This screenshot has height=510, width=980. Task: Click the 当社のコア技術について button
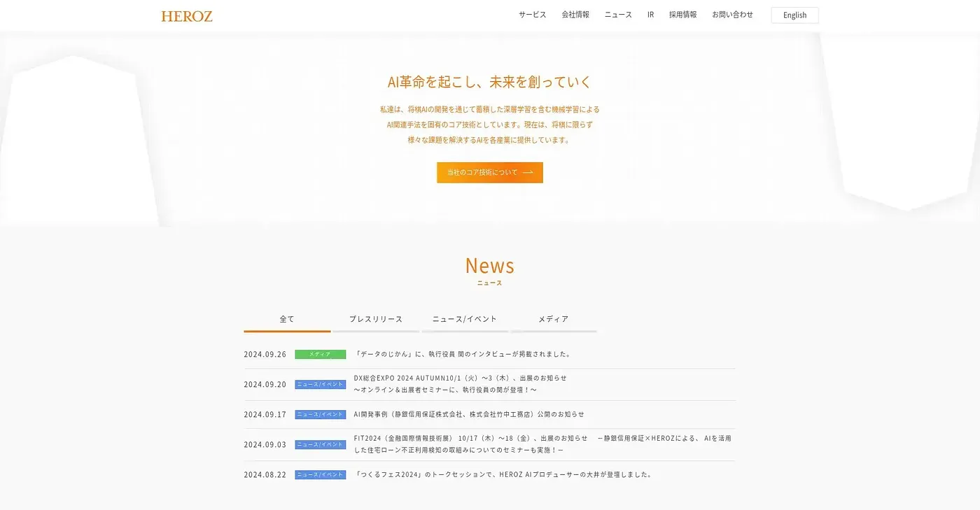[x=490, y=173]
